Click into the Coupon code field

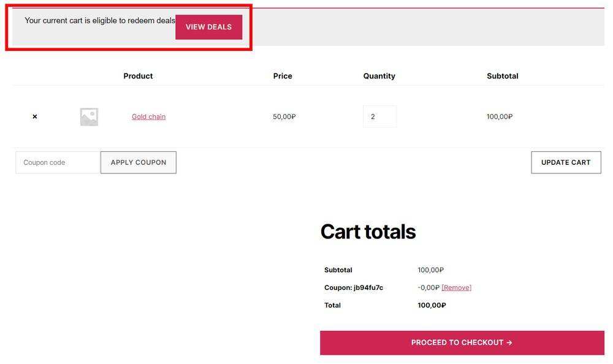(58, 162)
